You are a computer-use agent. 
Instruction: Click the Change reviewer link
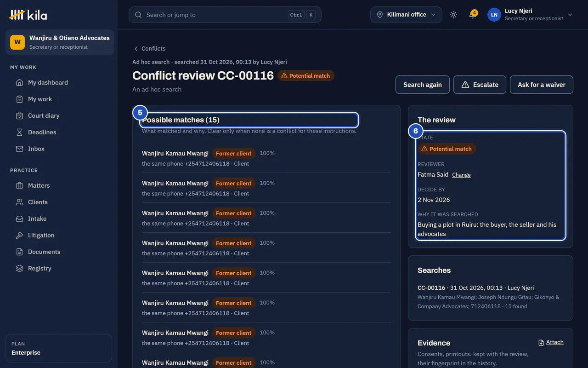coord(461,175)
